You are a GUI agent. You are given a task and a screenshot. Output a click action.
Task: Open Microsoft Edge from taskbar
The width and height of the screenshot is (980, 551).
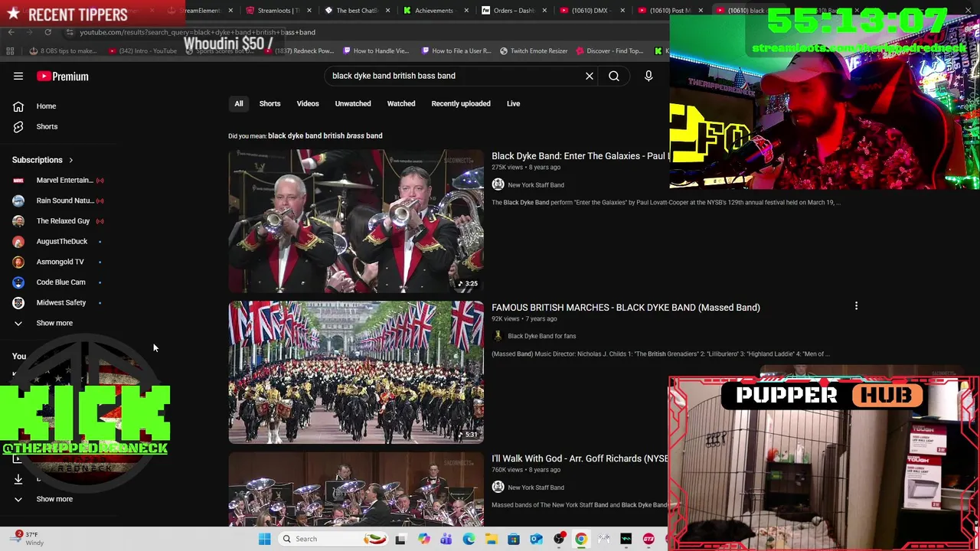pos(469,539)
